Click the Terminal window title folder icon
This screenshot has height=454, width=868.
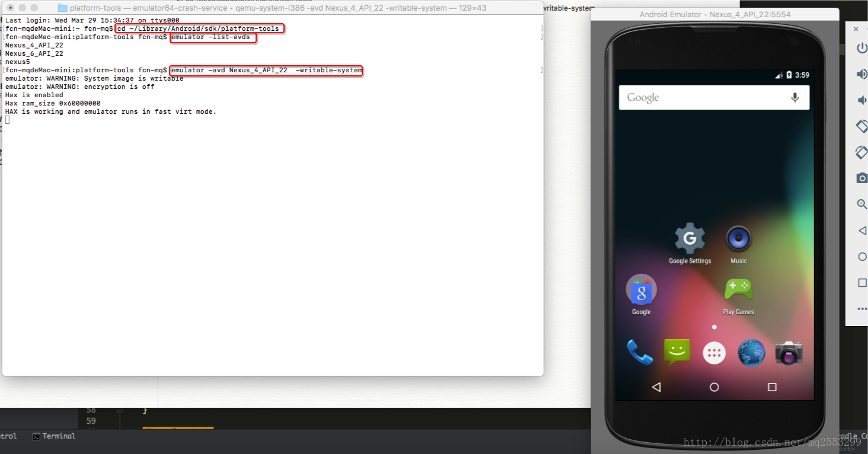click(x=63, y=8)
